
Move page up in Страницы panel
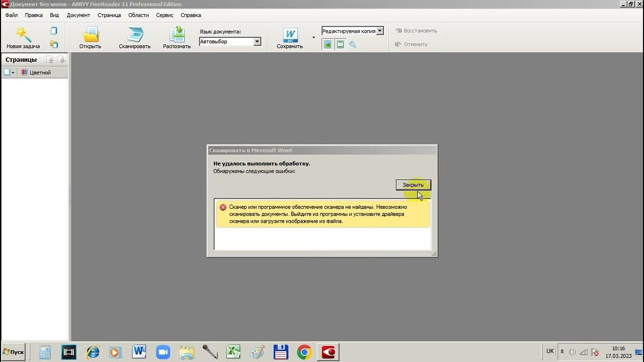click(50, 60)
